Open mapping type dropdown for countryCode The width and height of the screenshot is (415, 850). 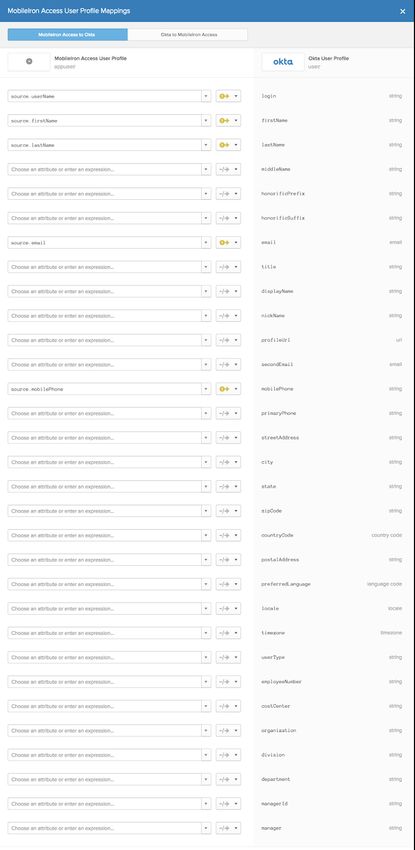(x=236, y=536)
